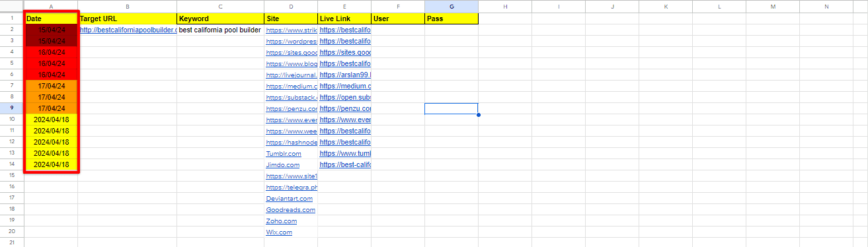The width and height of the screenshot is (868, 247).
Task: Select the 'best california pool builder' keyword cell
Action: click(221, 30)
